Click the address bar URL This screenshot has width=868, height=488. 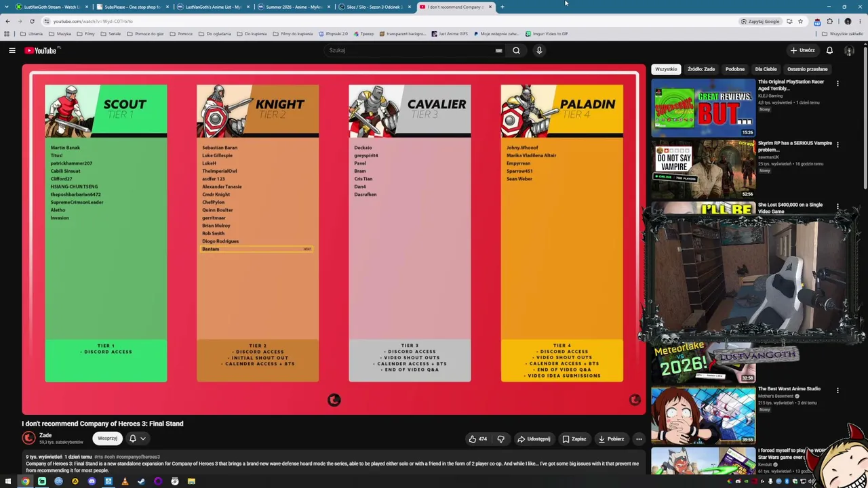tap(93, 21)
